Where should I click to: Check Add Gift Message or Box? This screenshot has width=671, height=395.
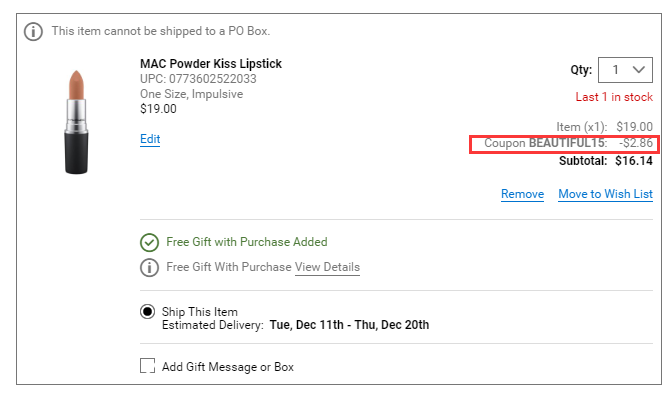148,366
